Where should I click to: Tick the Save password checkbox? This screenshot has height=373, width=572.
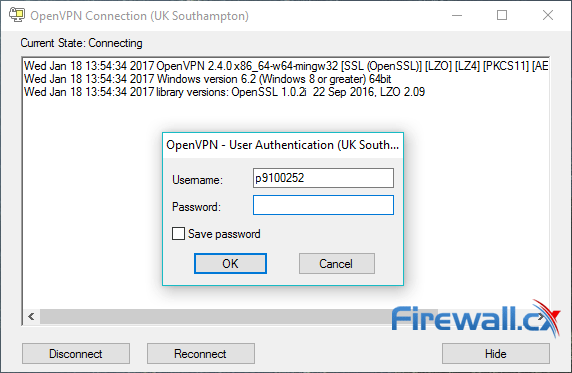click(x=178, y=234)
